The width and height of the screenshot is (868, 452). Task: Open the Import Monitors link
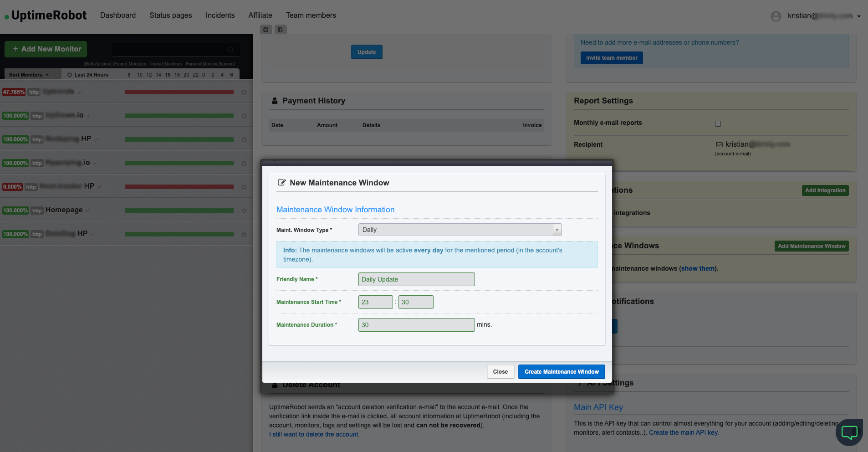tap(166, 64)
